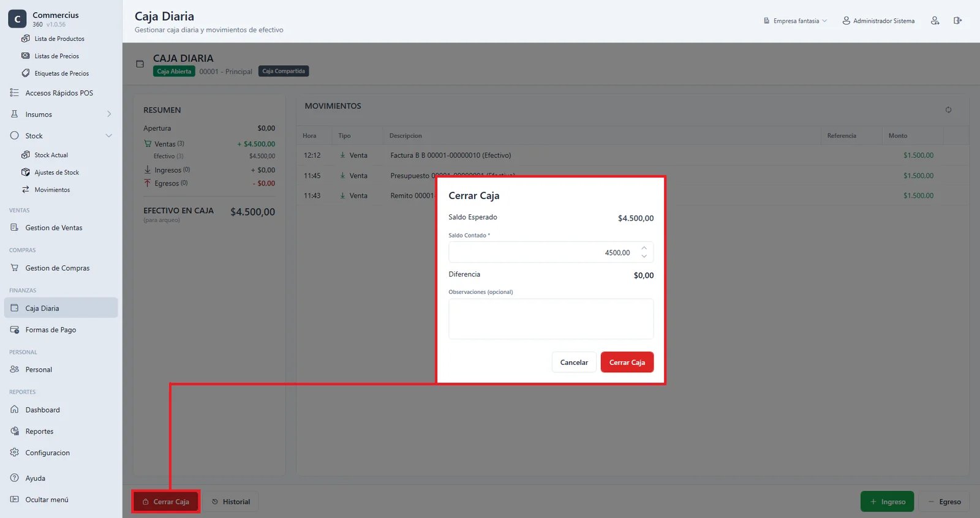Click the Caja Diaria header calendar icon
980x518 pixels.
pyautogui.click(x=140, y=64)
